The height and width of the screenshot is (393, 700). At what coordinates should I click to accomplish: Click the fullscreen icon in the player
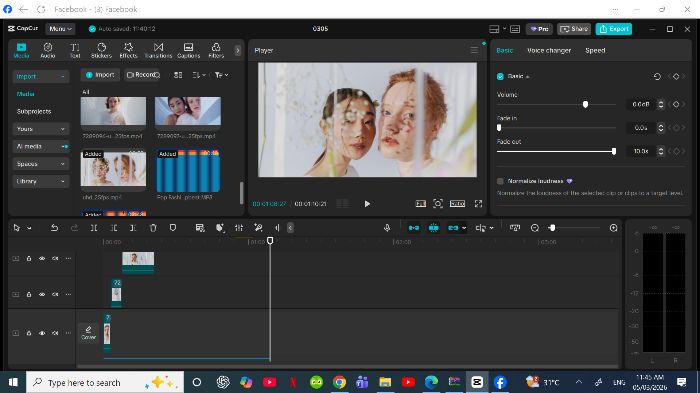(478, 204)
